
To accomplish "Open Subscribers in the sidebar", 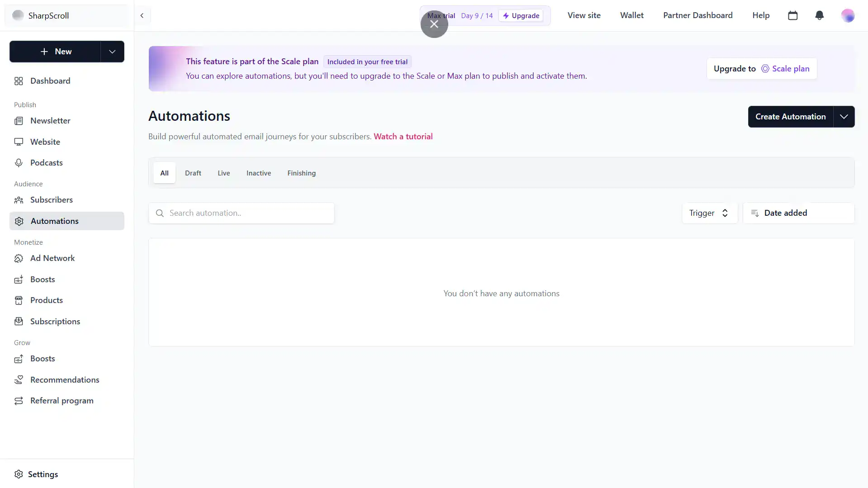I will [x=67, y=200].
